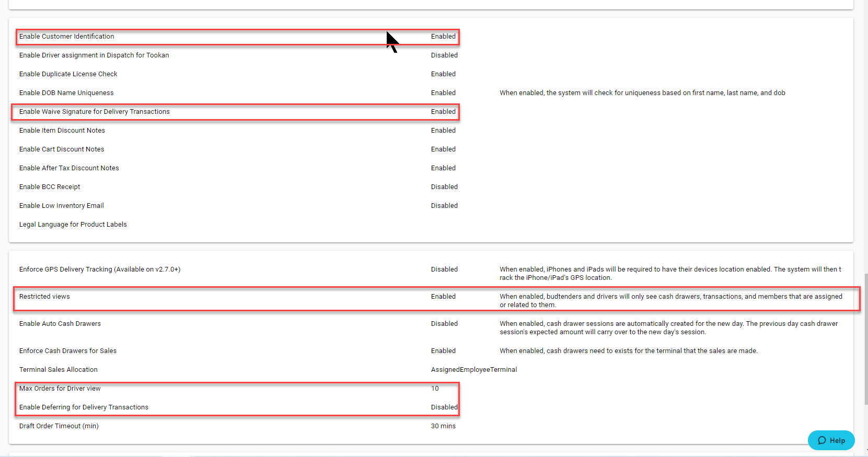Click the DOB uniqueness description text
Image resolution: width=868 pixels, height=457 pixels.
642,93
